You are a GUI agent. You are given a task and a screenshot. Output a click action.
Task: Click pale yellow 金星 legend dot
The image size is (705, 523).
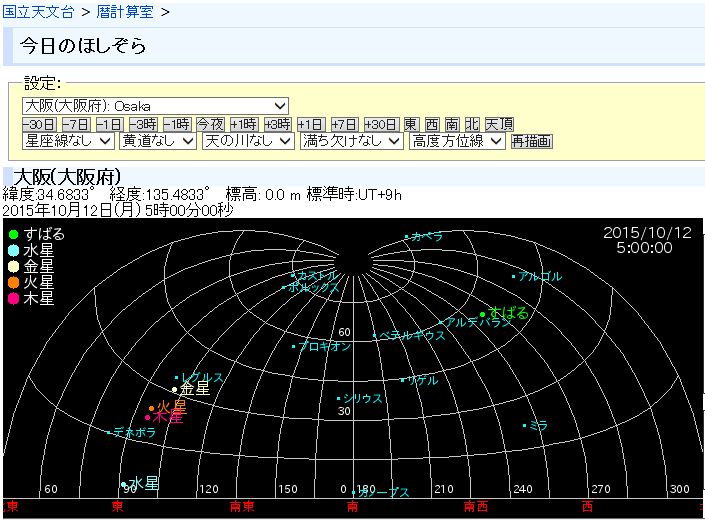pos(13,267)
